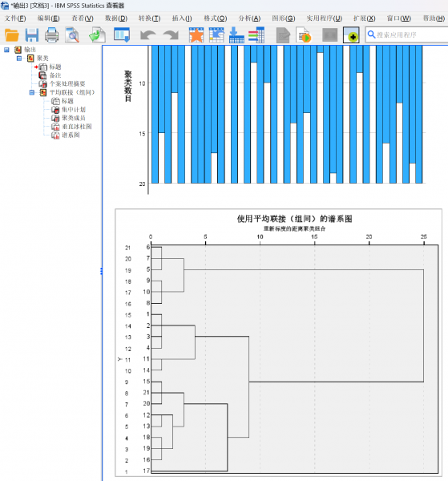
Task: Select 垂直冰柱图 in the outline tree
Action: coord(77,127)
